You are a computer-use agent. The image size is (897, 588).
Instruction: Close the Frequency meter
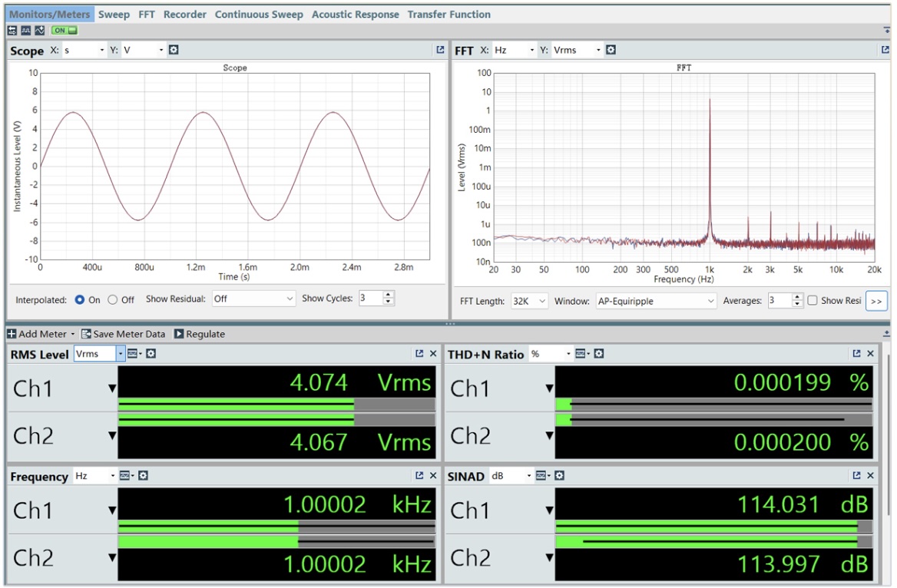(x=433, y=475)
